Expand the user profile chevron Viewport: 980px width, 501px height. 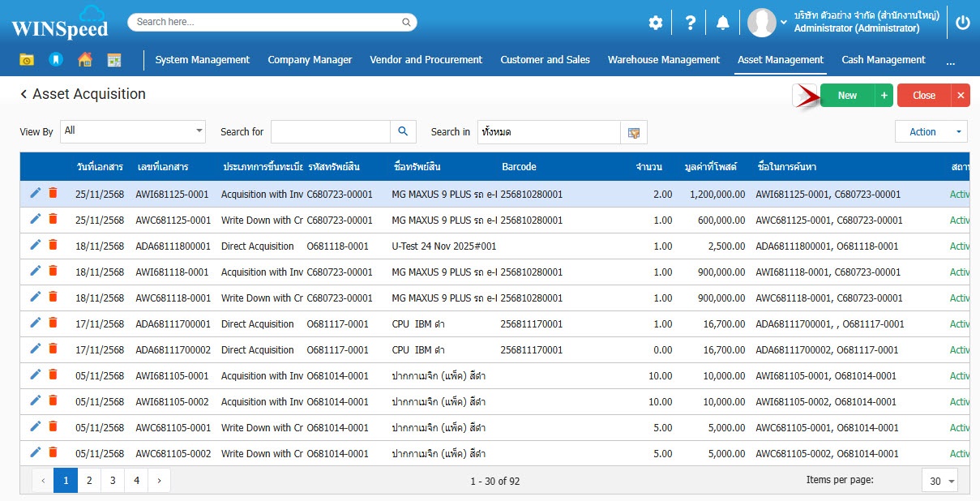pyautogui.click(x=783, y=23)
